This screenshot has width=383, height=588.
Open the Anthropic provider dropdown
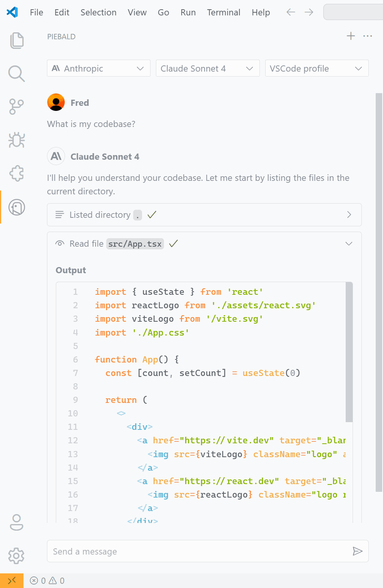point(98,68)
